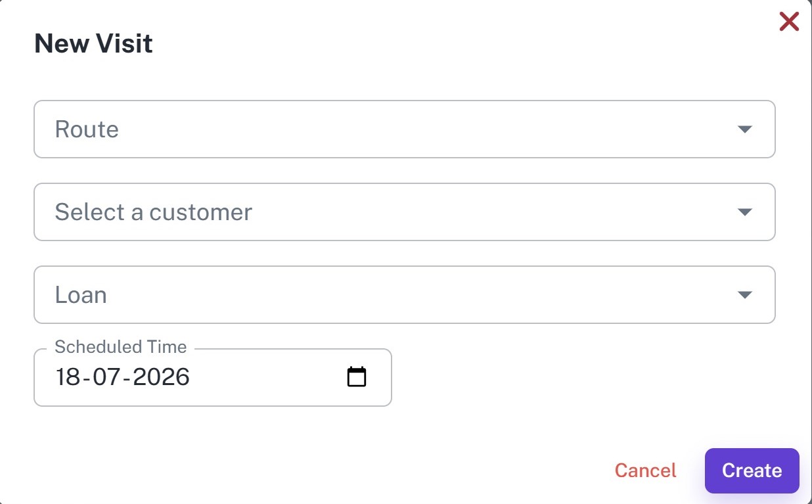The height and width of the screenshot is (504, 812).
Task: Click the Loan placeholder text
Action: coord(81,295)
